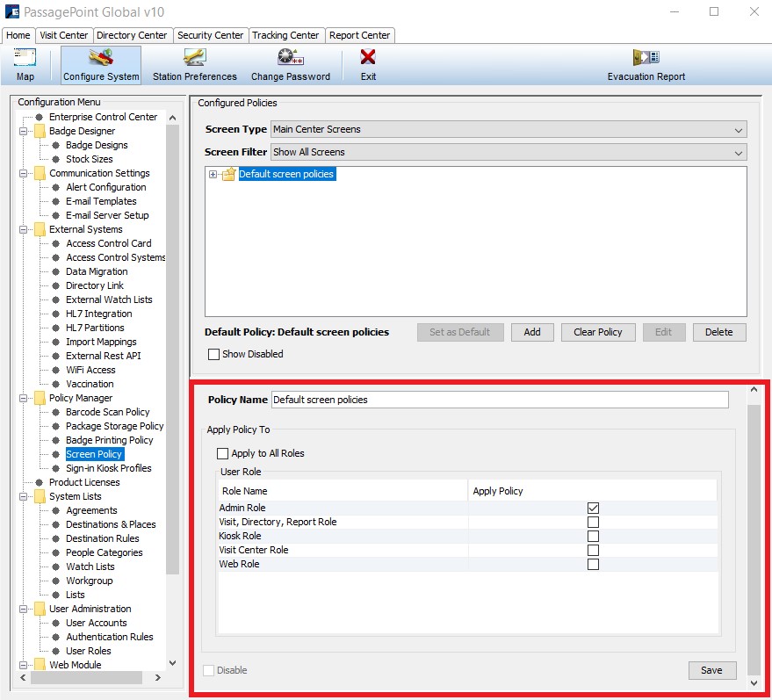Check Apply Policy for Visit Center Role
This screenshot has height=700, width=772.
pos(594,550)
